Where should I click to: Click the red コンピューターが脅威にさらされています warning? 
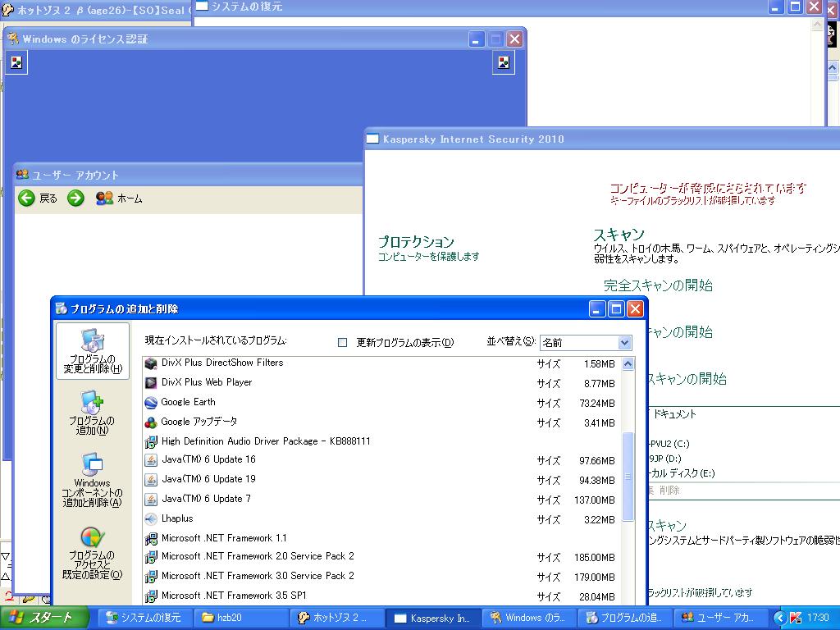(x=708, y=188)
